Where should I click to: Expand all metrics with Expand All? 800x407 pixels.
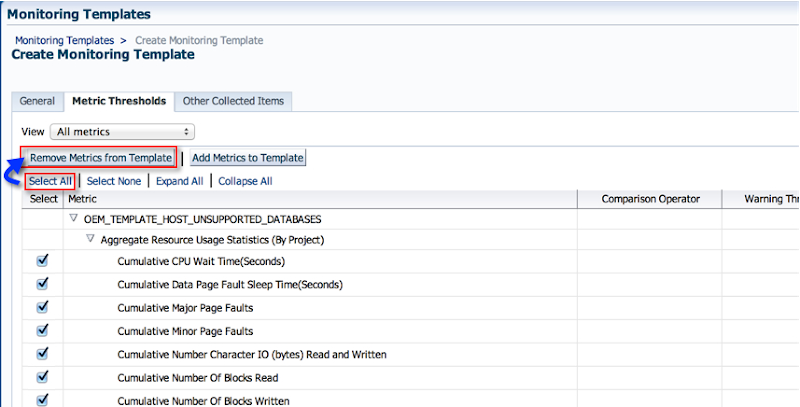click(x=180, y=181)
